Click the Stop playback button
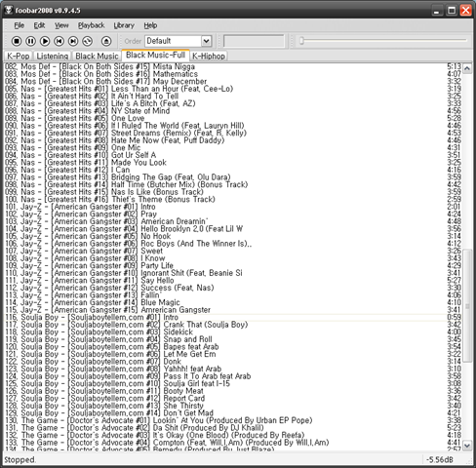Screen dimensions: 476x468 (x=17, y=41)
